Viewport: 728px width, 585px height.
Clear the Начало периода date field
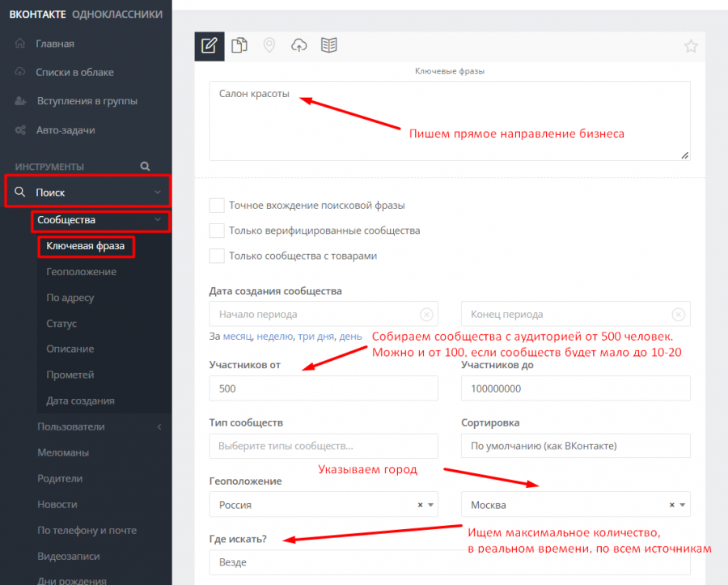[x=426, y=314]
